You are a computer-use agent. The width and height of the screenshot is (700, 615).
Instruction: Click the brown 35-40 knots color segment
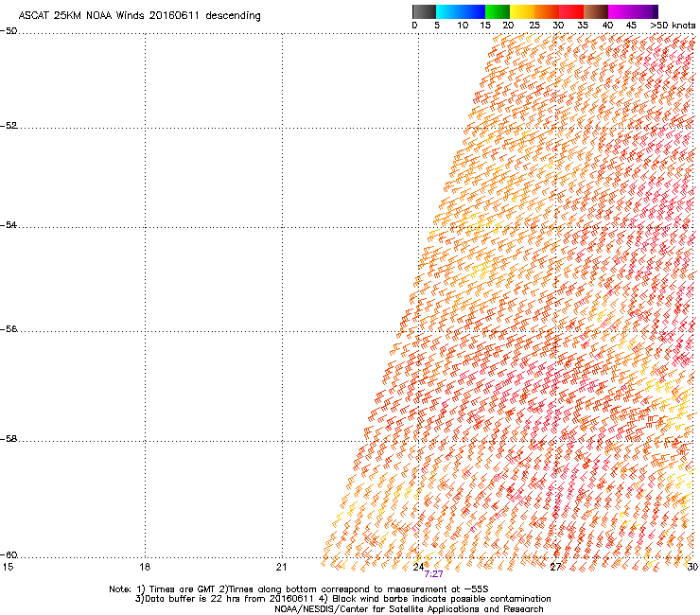pyautogui.click(x=596, y=11)
